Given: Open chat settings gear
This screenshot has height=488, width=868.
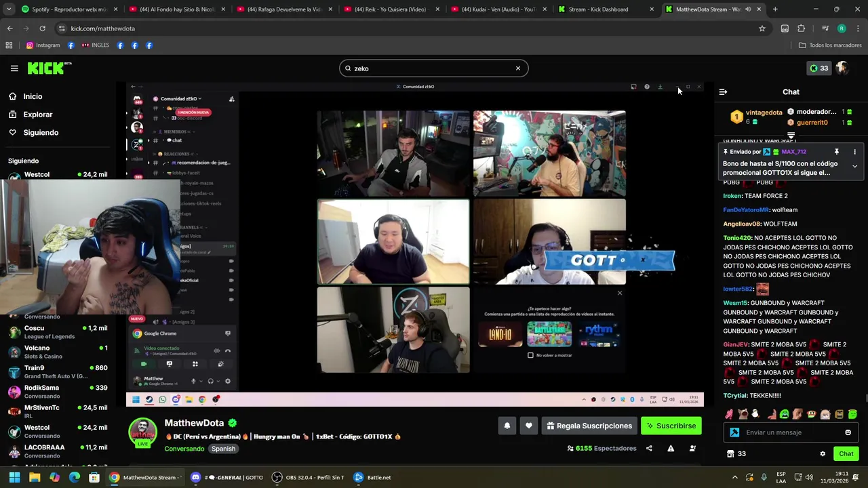Looking at the screenshot, I should 823,453.
